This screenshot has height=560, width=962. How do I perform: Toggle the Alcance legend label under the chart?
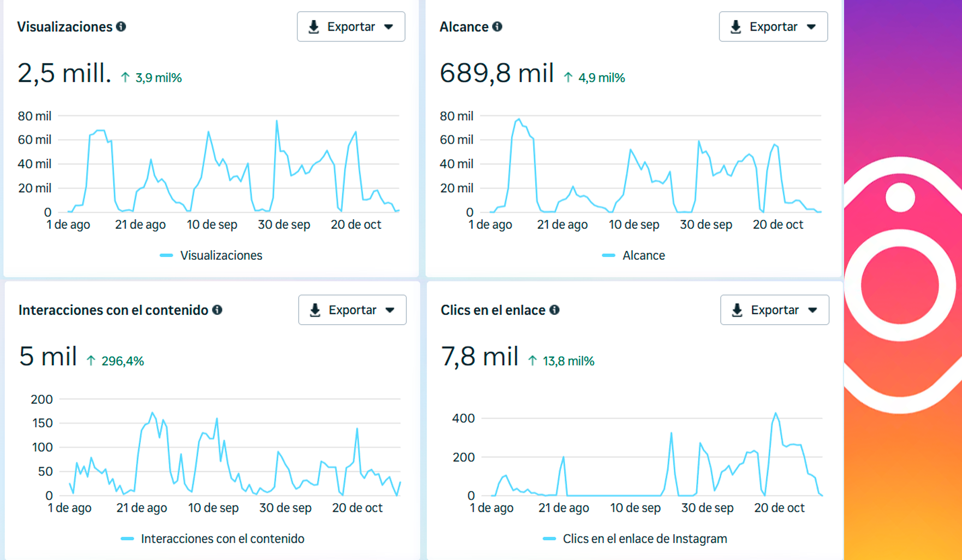(643, 255)
